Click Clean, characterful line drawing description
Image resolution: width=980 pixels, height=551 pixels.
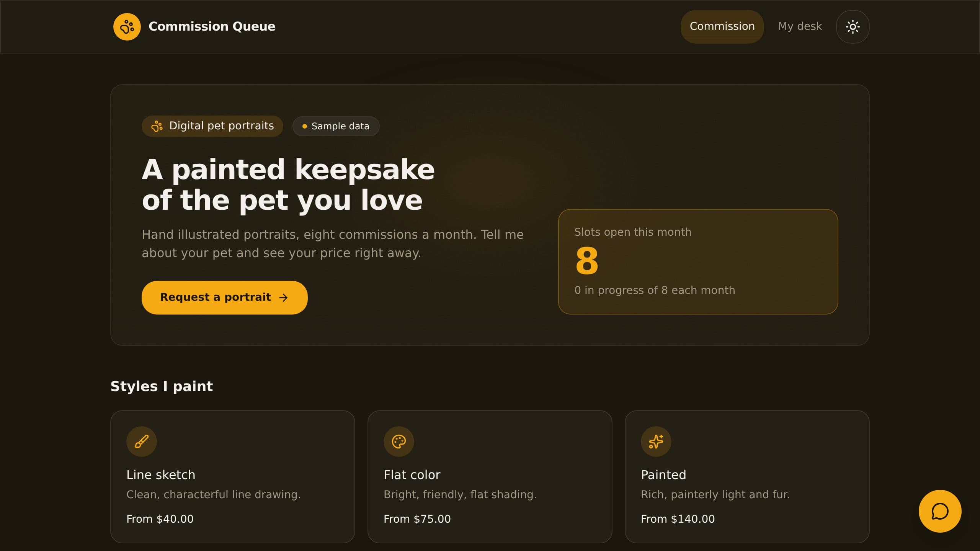coord(214,495)
